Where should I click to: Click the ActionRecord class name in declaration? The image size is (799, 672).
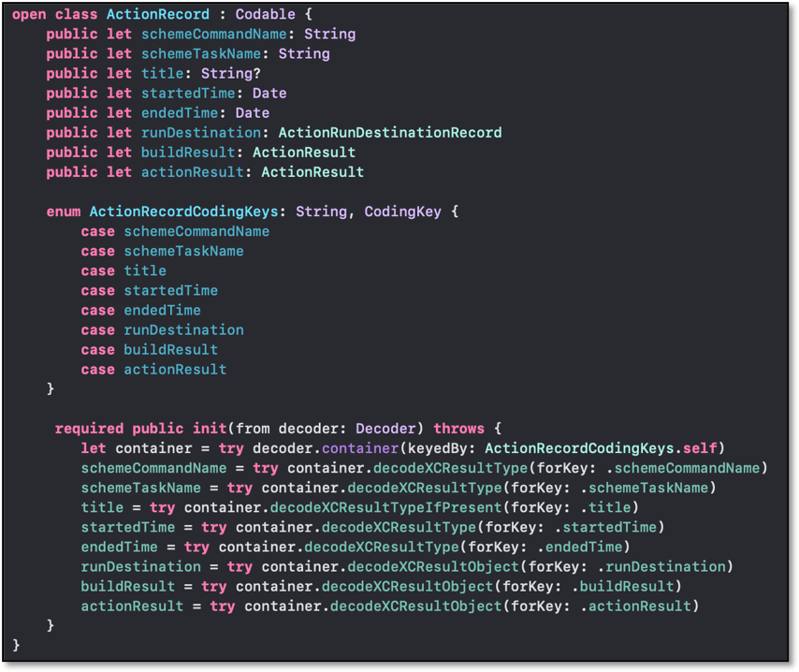149,15
